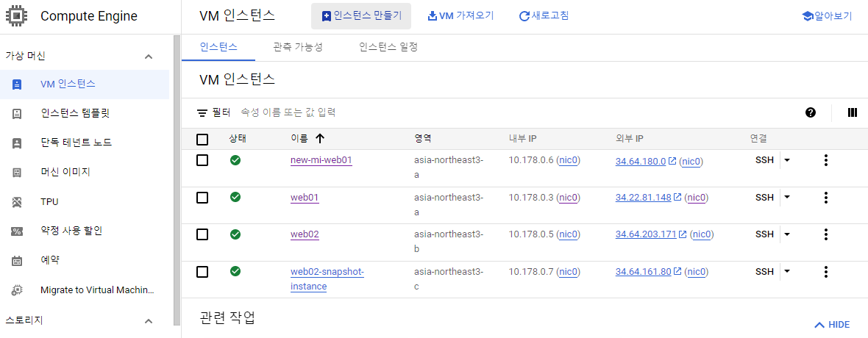Check the checkbox for web02-snapshot-instance row
Image resolution: width=868 pixels, height=338 pixels.
point(202,272)
